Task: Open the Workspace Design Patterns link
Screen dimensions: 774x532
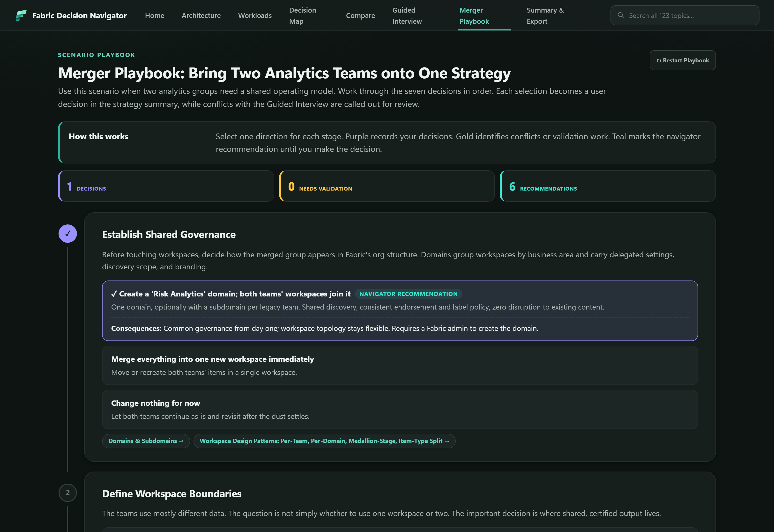Action: [324, 441]
